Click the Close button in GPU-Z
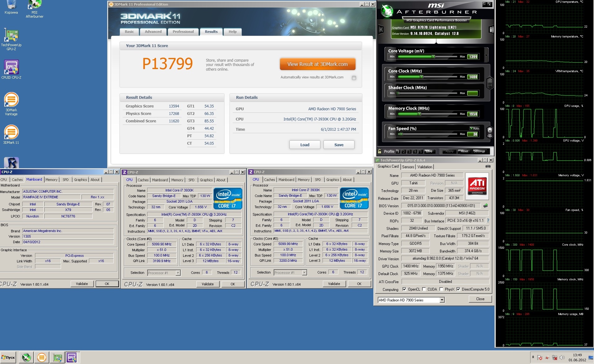 [x=480, y=299]
